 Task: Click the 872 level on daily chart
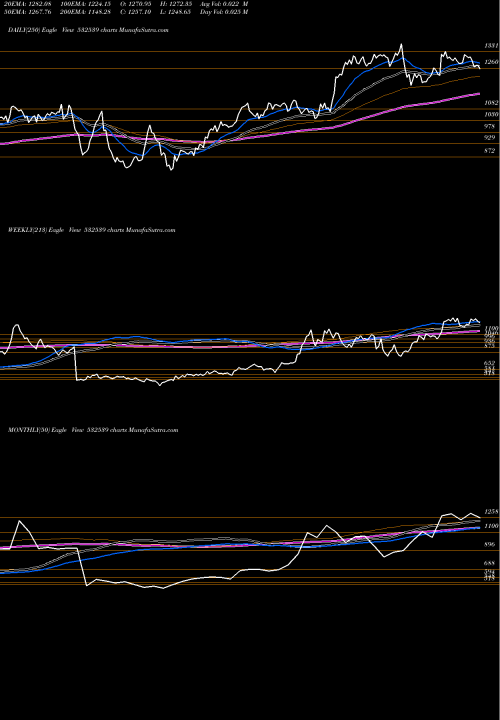click(x=491, y=151)
